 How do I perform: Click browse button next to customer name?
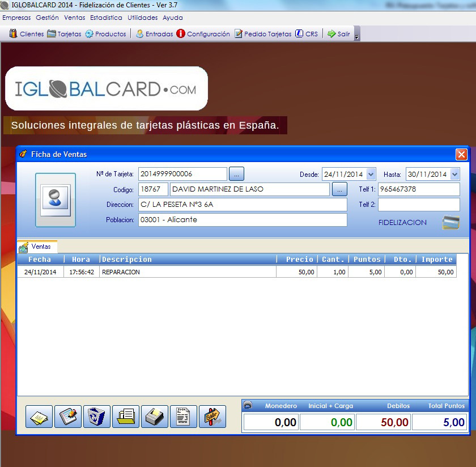339,189
